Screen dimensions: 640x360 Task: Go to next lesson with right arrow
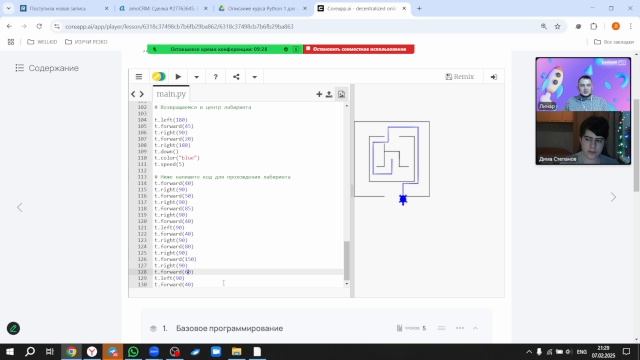point(613,197)
